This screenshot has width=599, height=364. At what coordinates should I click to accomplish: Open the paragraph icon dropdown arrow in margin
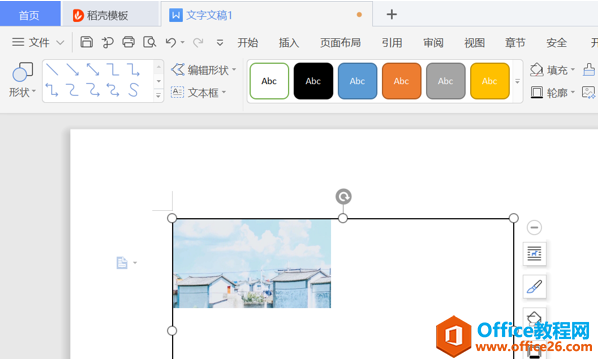(135, 263)
